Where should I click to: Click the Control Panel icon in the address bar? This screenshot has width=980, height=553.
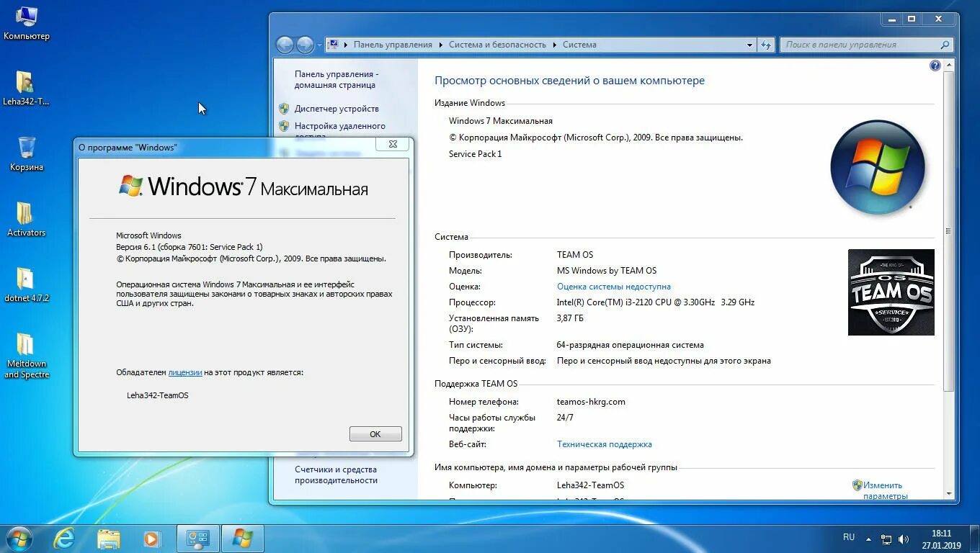coord(333,45)
